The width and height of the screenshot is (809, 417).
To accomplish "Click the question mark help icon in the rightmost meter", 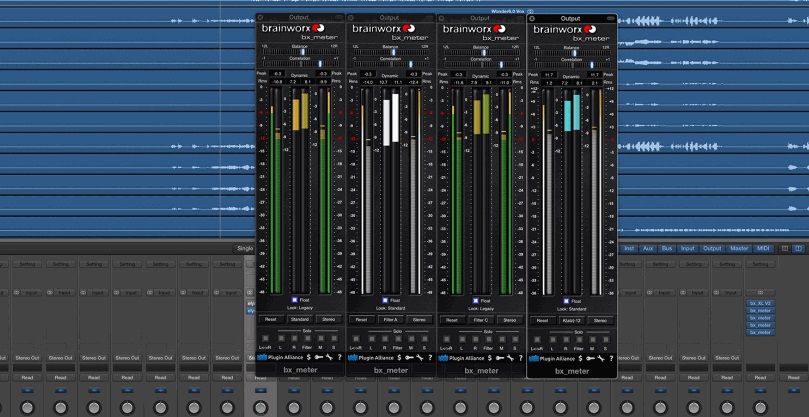I will (611, 356).
